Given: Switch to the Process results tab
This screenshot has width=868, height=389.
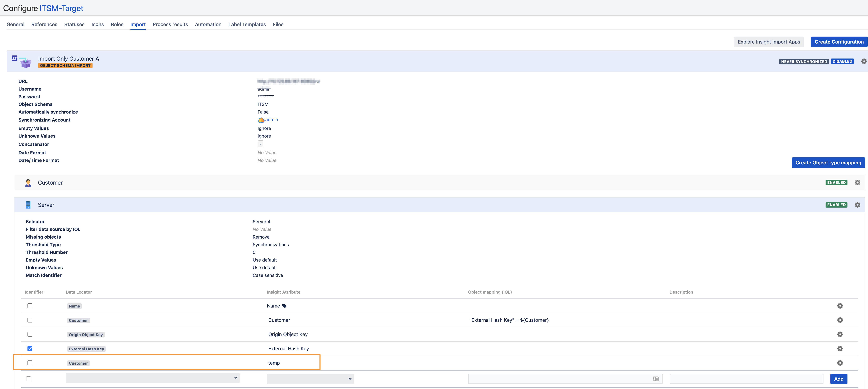Looking at the screenshot, I should [x=170, y=24].
